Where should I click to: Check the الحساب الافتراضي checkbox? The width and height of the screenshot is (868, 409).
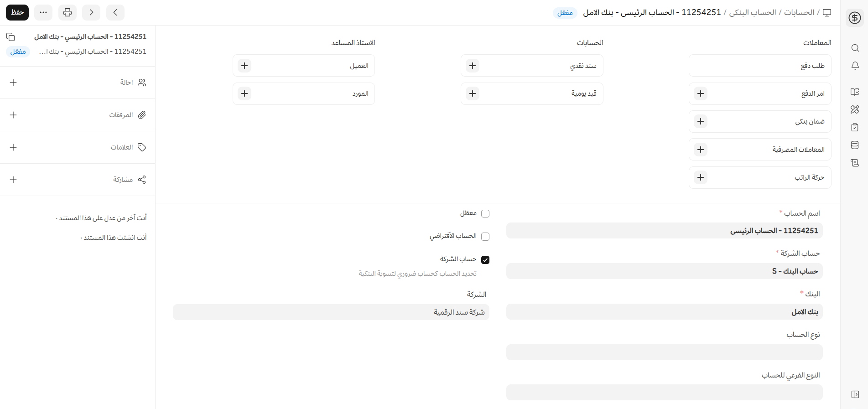(485, 236)
